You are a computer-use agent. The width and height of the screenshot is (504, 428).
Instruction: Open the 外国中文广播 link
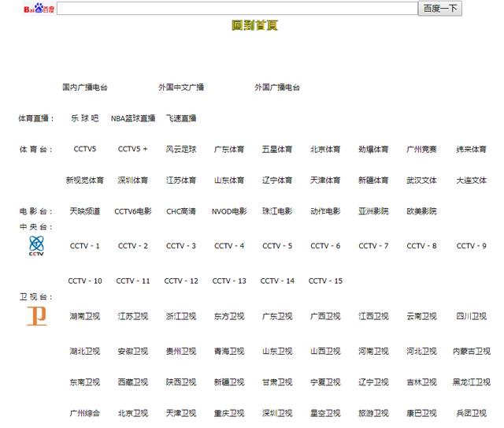[x=181, y=87]
